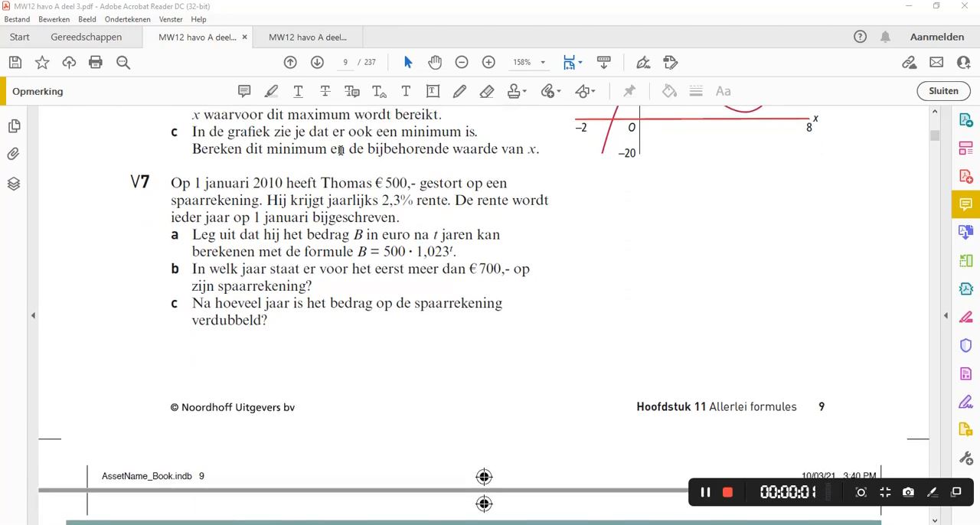Print the document

point(96,63)
